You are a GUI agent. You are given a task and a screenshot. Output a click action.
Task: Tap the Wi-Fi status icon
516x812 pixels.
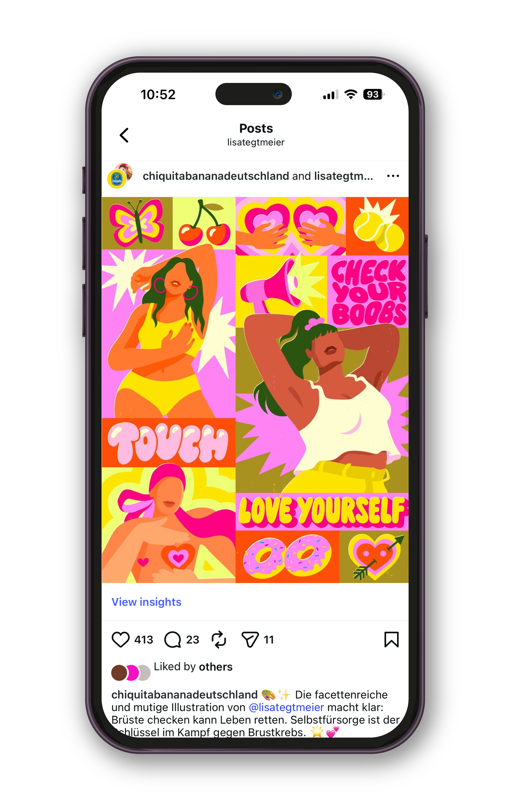[x=351, y=94]
